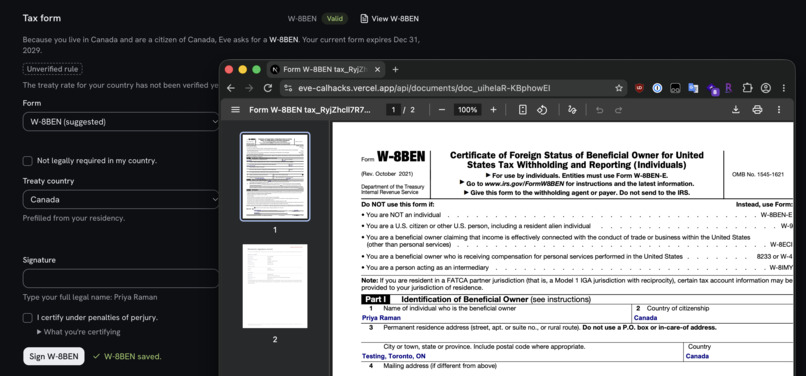The height and width of the screenshot is (376, 806).
Task: View site information in the address bar
Action: pos(288,88)
